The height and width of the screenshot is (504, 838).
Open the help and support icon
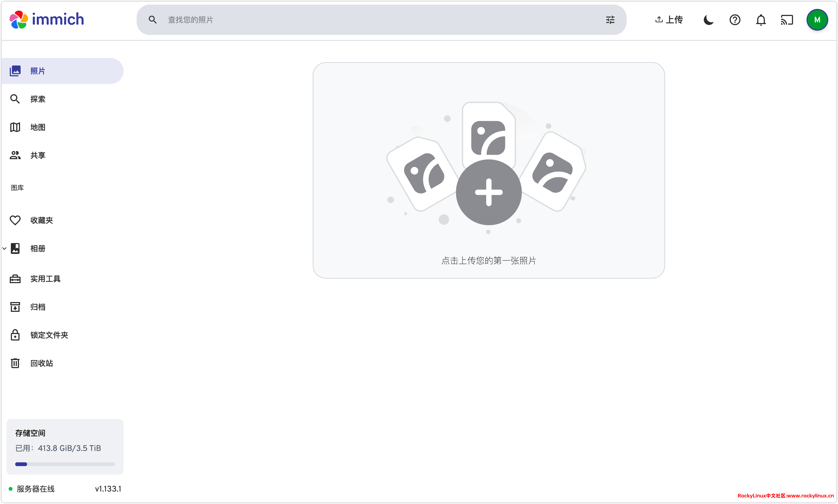coord(735,20)
